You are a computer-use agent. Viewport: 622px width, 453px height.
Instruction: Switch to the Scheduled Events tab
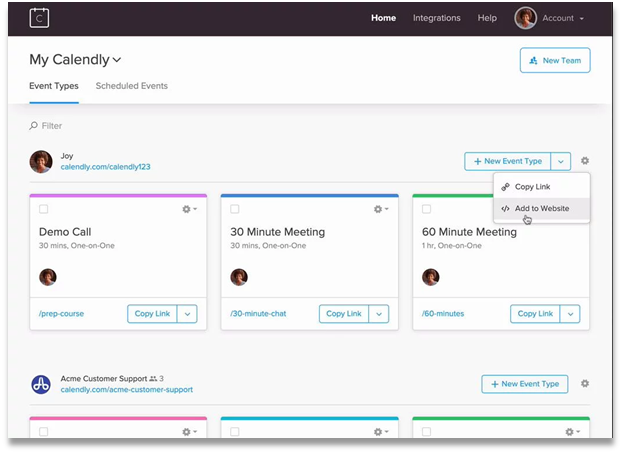pos(132,86)
